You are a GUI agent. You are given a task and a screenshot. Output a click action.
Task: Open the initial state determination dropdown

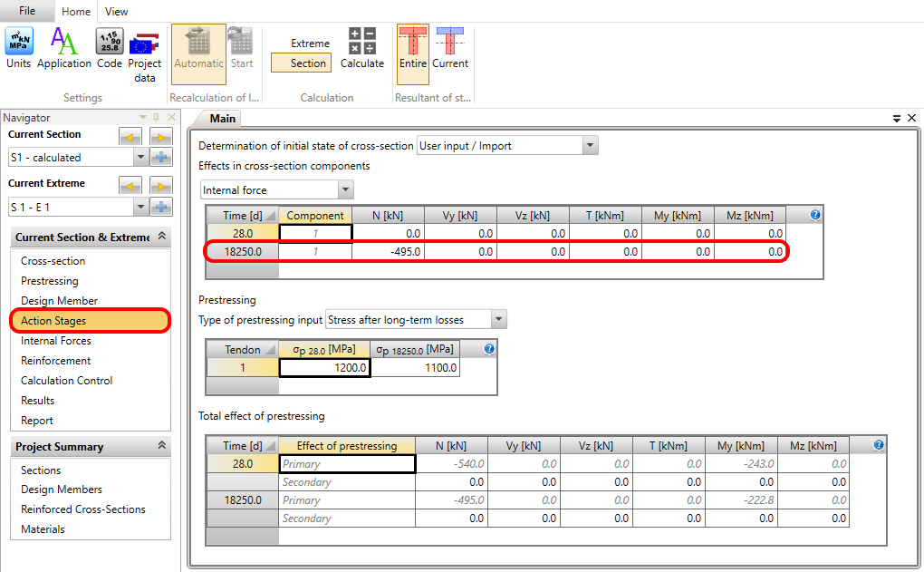pos(590,146)
